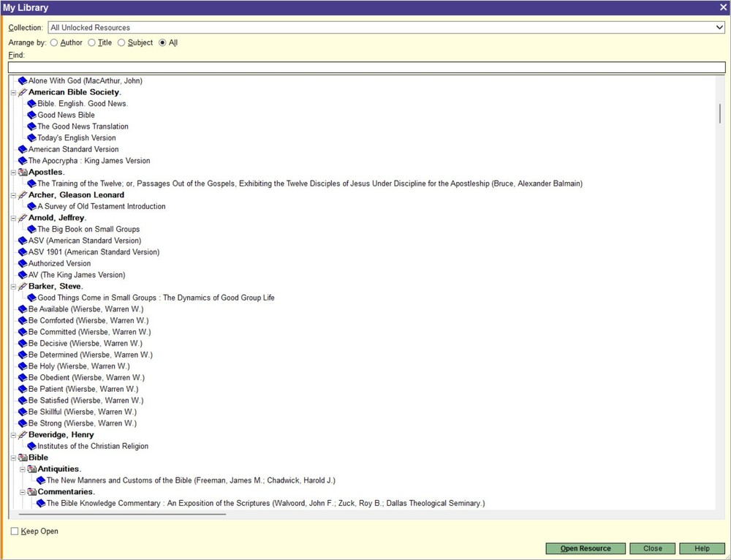Click the folder icon beside Antiquities

(x=31, y=469)
